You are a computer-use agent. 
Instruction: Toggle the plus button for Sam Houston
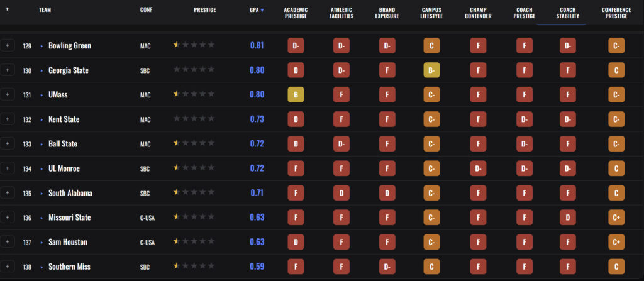[x=7, y=242]
